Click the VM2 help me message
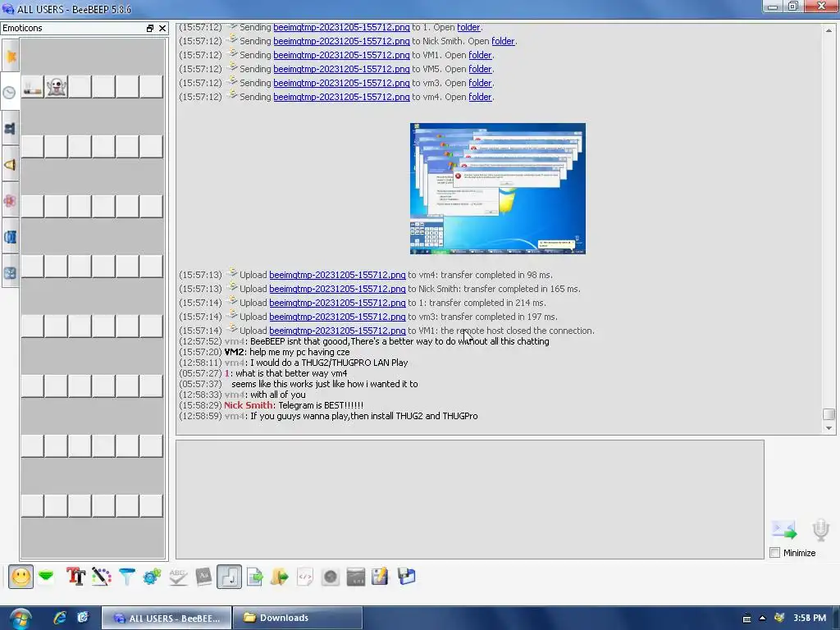 point(299,352)
